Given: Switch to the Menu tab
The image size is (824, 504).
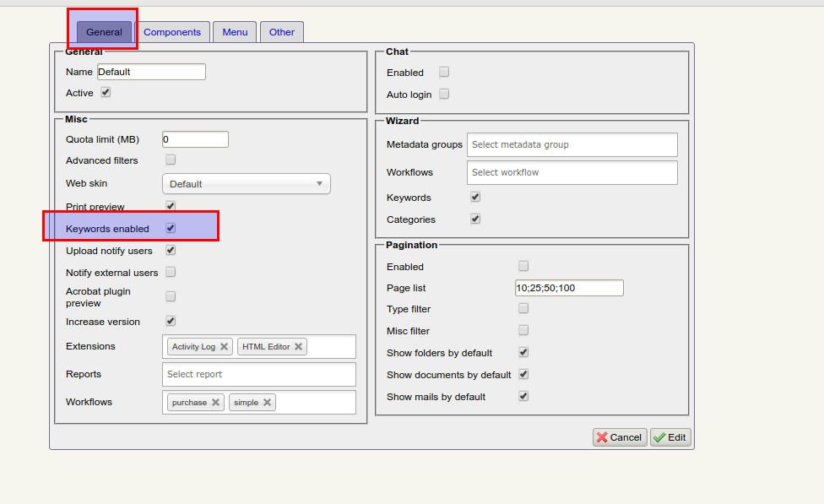Looking at the screenshot, I should point(235,32).
